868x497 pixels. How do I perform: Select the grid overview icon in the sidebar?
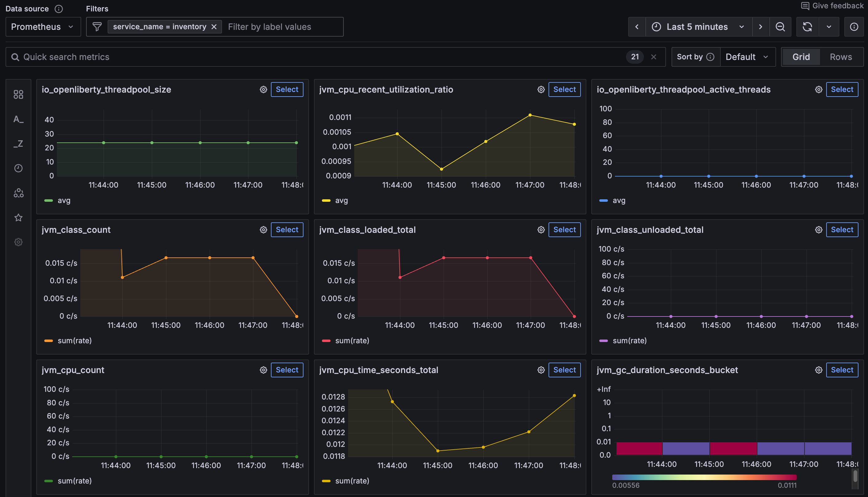(18, 94)
